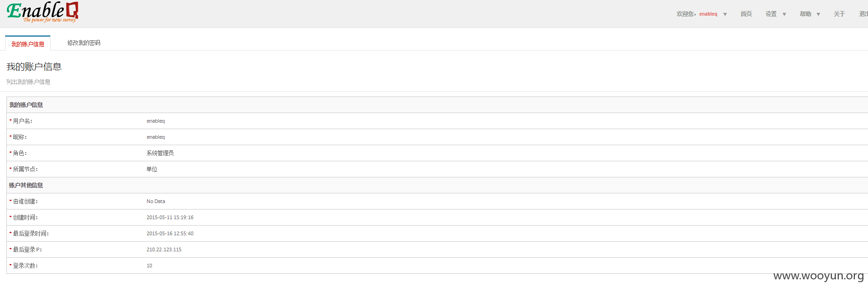The height and width of the screenshot is (289, 868).
Task: Click the creation time 2015-05-11 15:19:16
Action: (x=170, y=217)
